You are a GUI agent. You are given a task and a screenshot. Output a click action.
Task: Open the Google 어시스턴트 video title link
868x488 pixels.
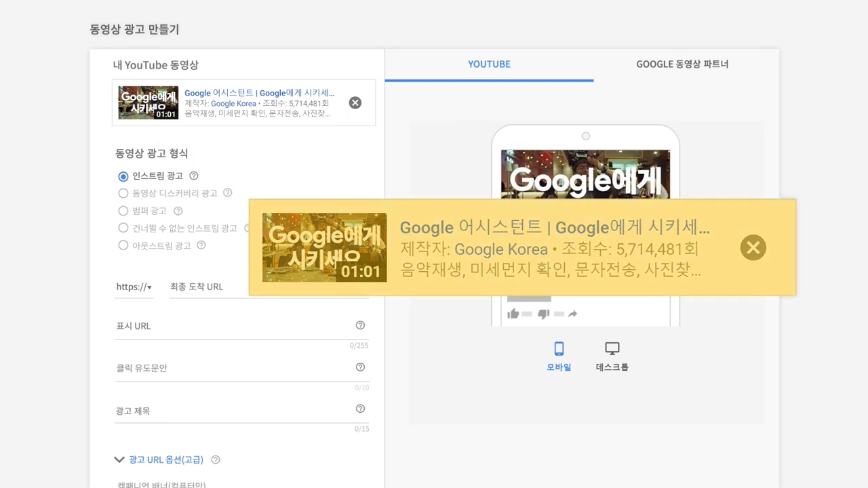click(x=260, y=93)
